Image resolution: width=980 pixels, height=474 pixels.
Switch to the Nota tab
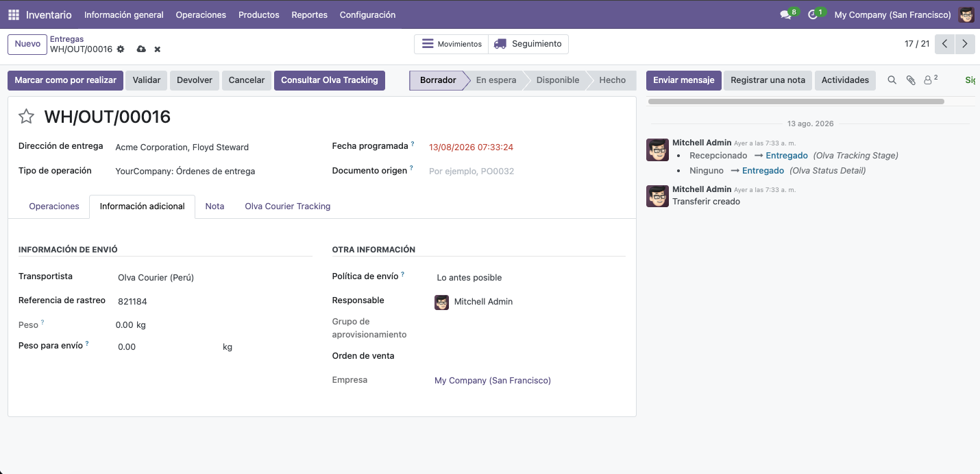click(x=215, y=206)
